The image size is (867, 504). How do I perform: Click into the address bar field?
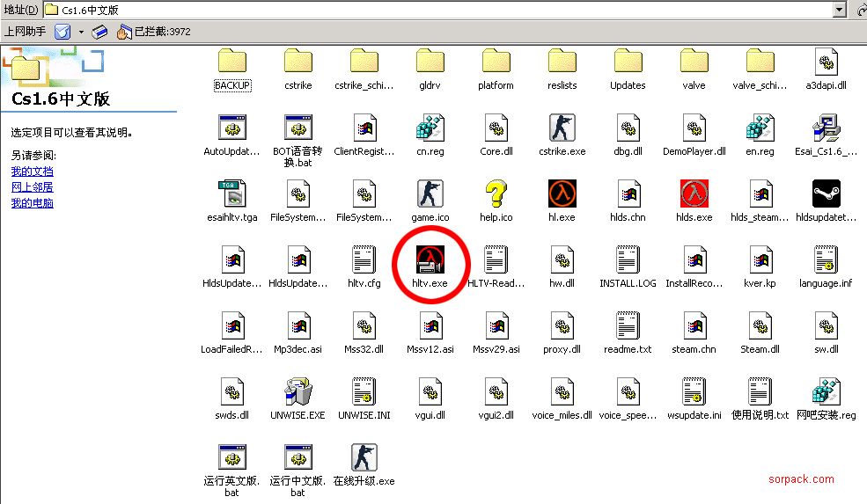[440, 10]
